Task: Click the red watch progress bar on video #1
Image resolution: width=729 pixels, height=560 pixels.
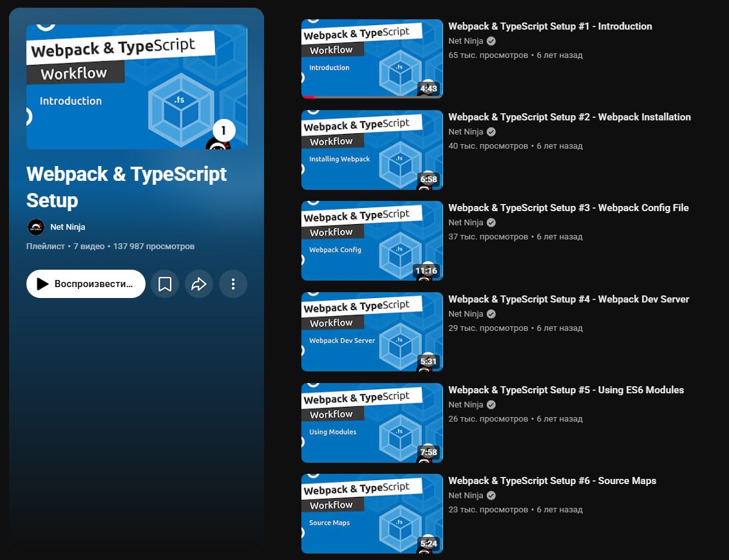Action: pos(308,97)
